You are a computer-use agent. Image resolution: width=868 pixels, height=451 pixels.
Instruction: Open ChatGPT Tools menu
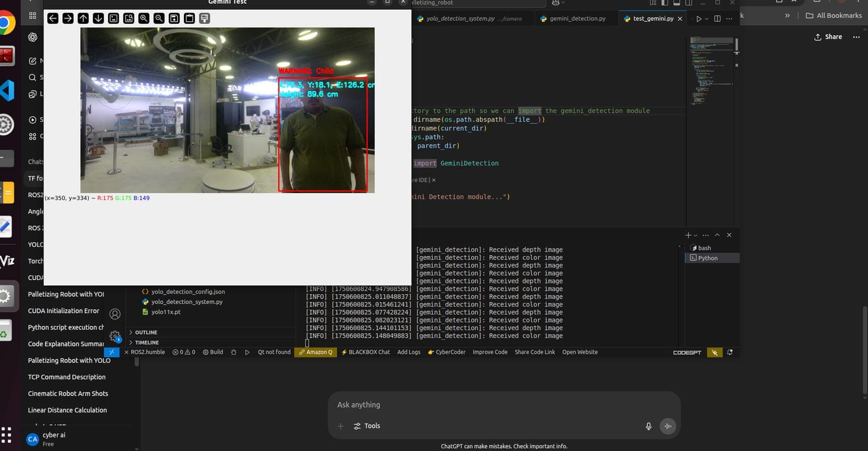367,426
